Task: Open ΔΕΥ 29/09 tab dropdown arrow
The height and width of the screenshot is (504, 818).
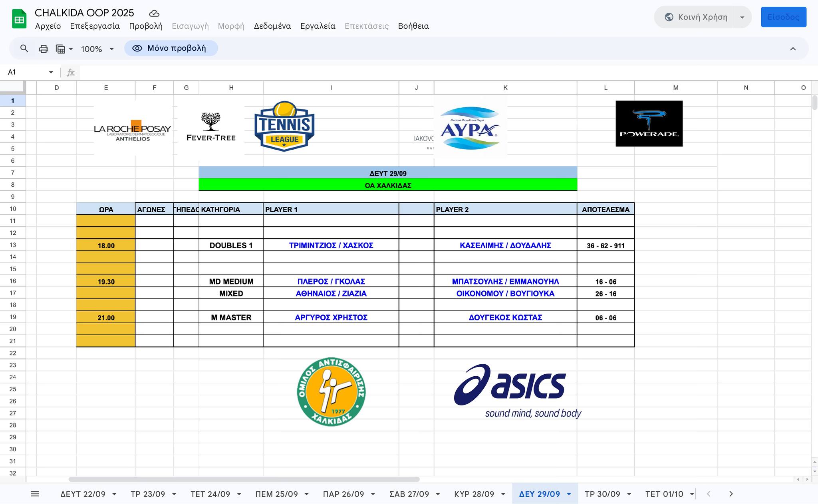Action: [569, 494]
